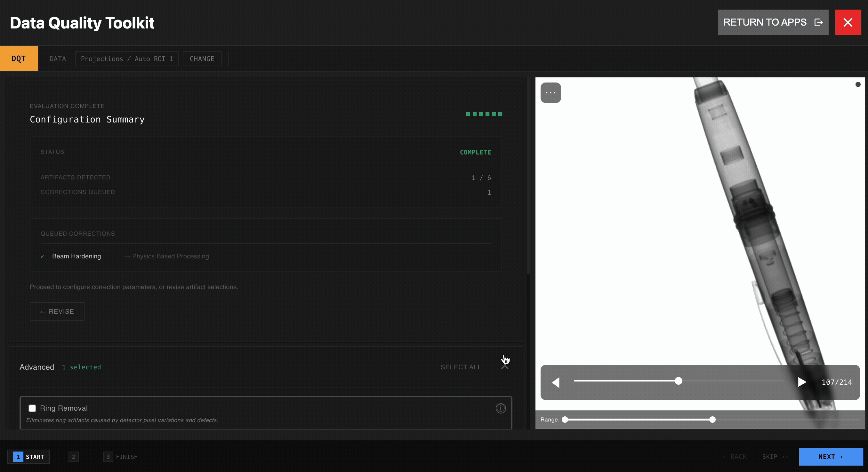The height and width of the screenshot is (472, 868).
Task: Enable the Ring Removal checkbox
Action: click(x=32, y=408)
